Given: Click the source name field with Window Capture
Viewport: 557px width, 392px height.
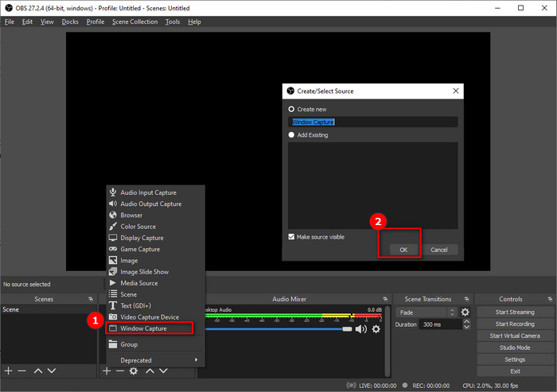Looking at the screenshot, I should pos(372,122).
